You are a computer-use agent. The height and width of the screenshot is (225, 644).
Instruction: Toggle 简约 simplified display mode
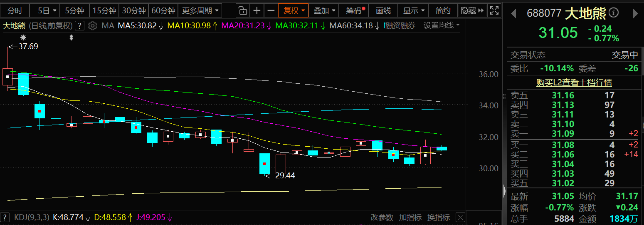(443, 10)
